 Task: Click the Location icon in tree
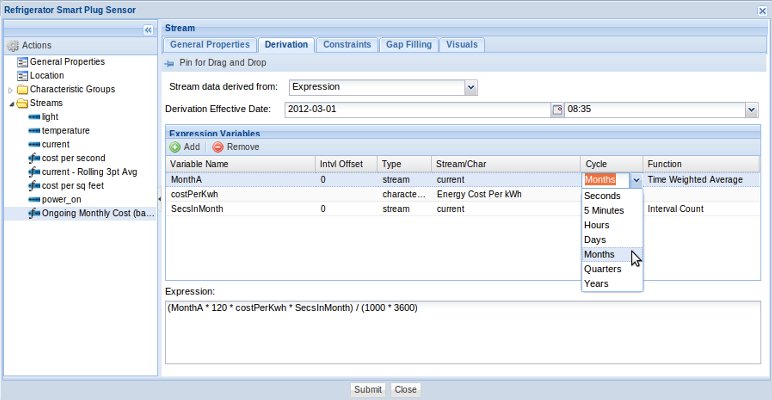pos(22,75)
